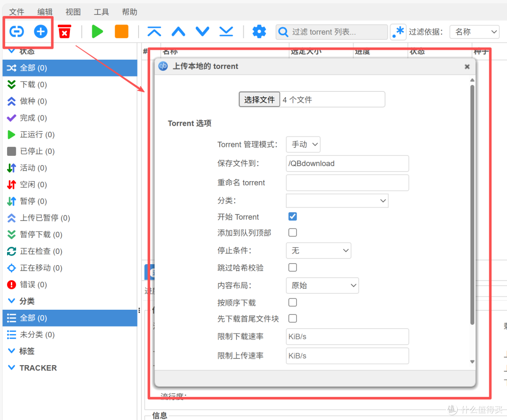Image resolution: width=507 pixels, height=420 pixels.
Task: Move torrent to bottom of queue
Action: [x=226, y=31]
